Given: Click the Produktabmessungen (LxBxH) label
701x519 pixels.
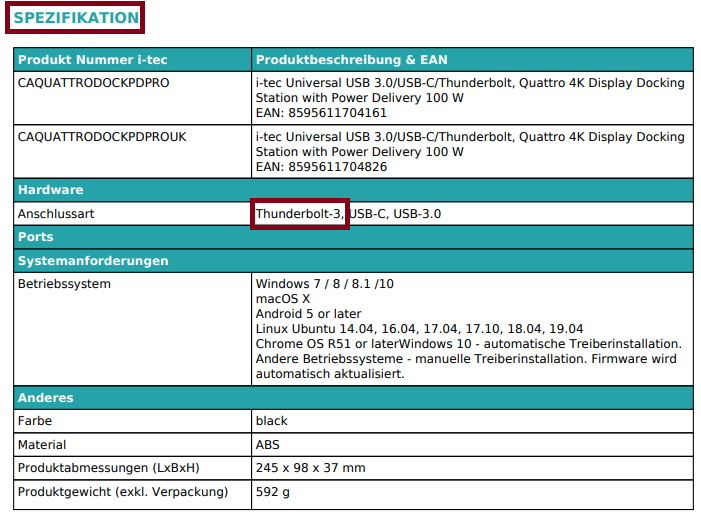Looking at the screenshot, I should pos(109,468).
